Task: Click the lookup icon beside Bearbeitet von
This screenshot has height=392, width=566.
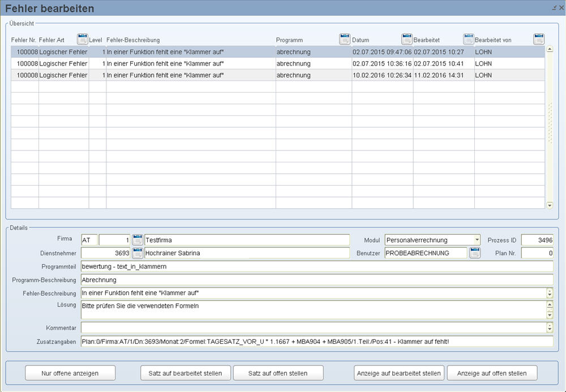Action: tap(539, 39)
